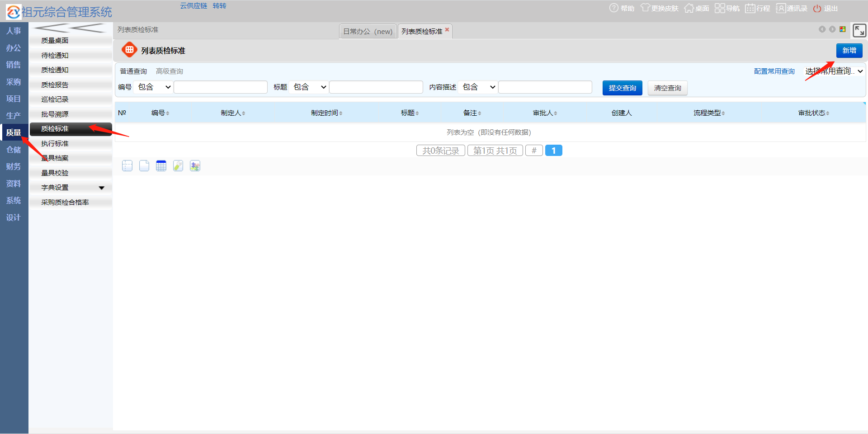Click the blank page icon below list
Viewport: 868px width, 434px height.
coord(144,166)
